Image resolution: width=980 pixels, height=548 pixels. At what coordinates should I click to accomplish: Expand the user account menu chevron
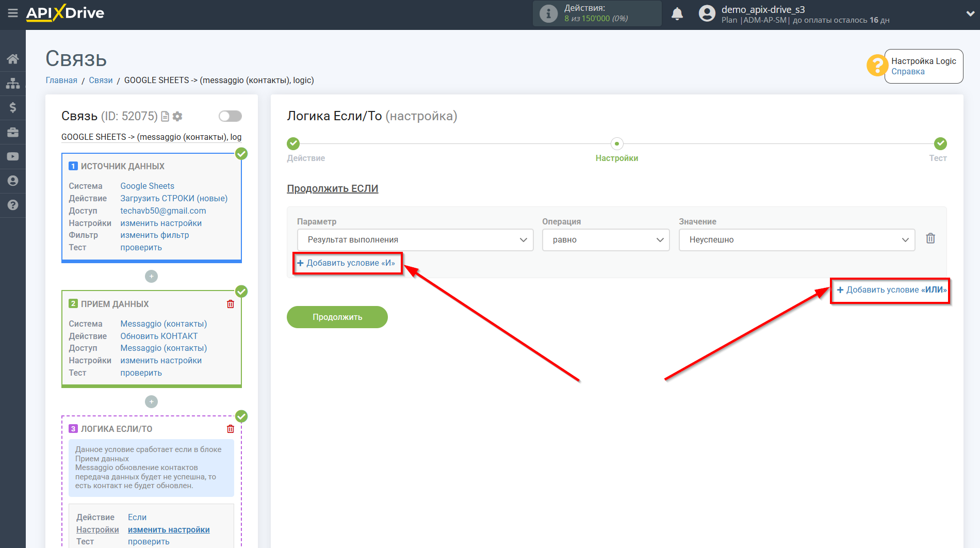coord(970,14)
